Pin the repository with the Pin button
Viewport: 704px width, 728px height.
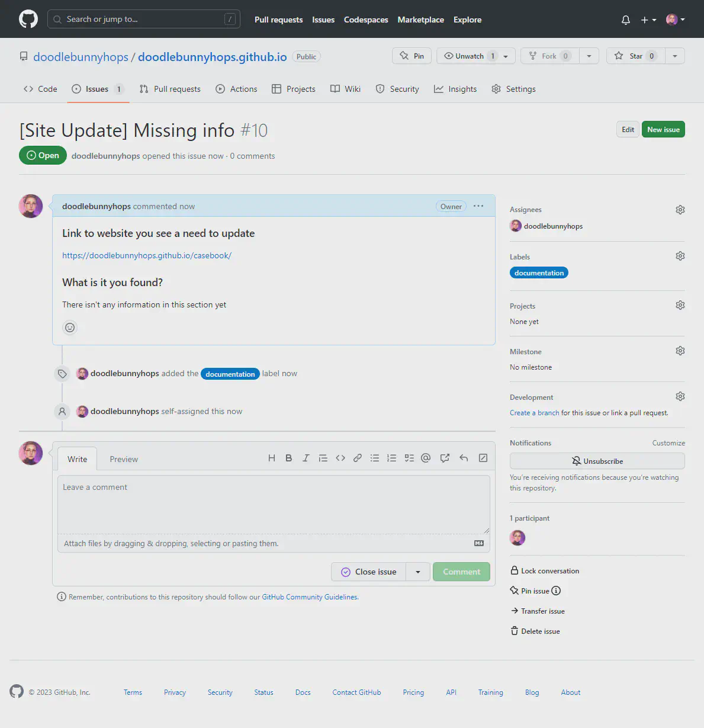[x=412, y=56]
